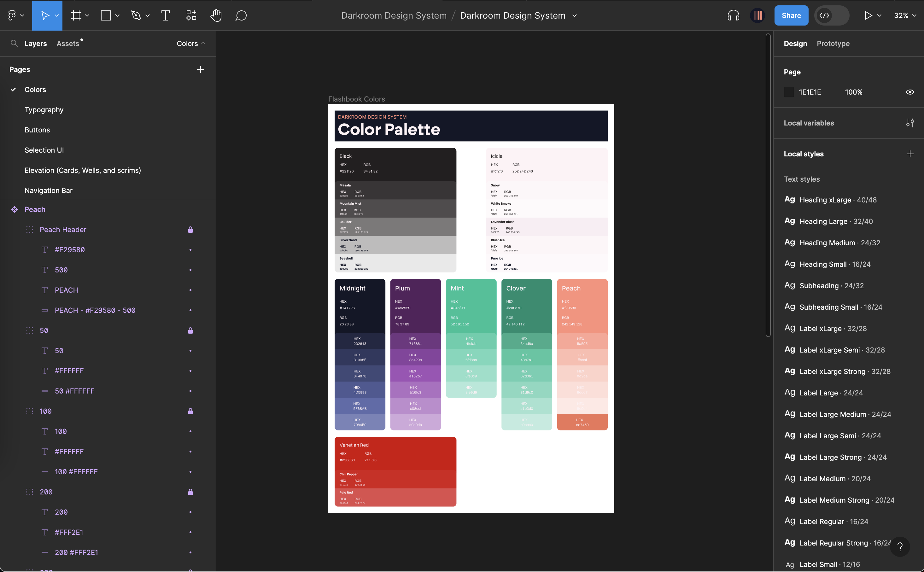Open main menu dropdown arrow next to Figma logo

click(22, 15)
